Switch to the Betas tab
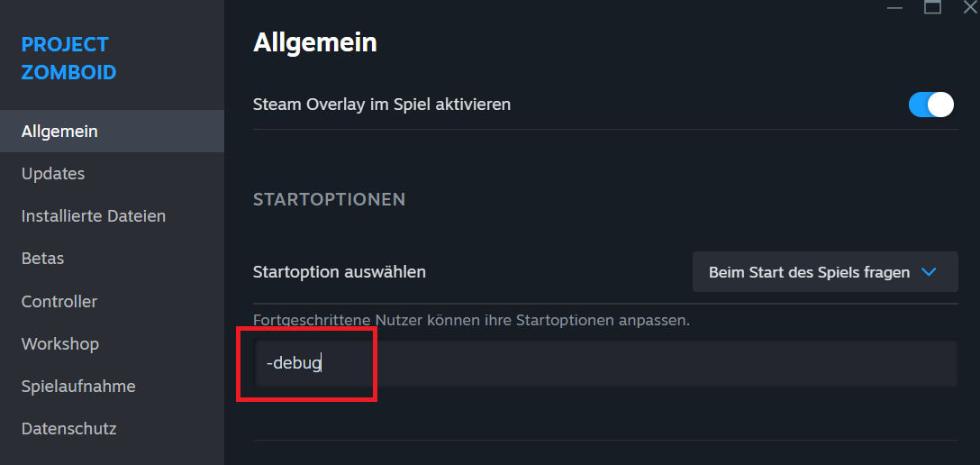This screenshot has height=465, width=980. (x=43, y=259)
